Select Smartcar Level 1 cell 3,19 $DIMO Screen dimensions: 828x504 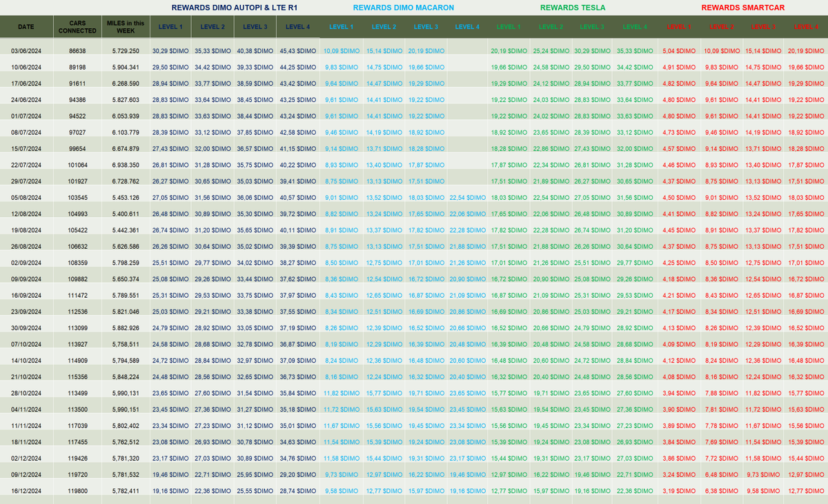click(x=679, y=490)
